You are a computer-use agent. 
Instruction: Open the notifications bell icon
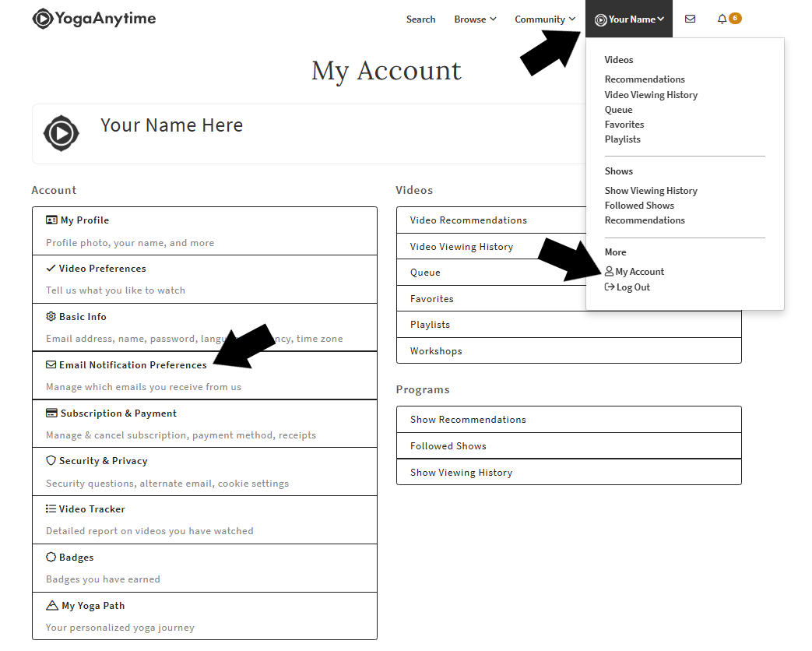722,19
